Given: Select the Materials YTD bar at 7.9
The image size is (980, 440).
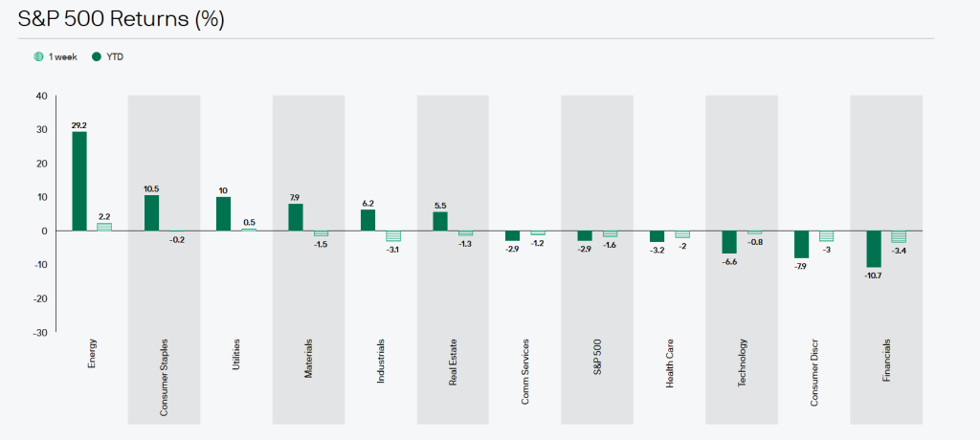Looking at the screenshot, I should coord(296,217).
